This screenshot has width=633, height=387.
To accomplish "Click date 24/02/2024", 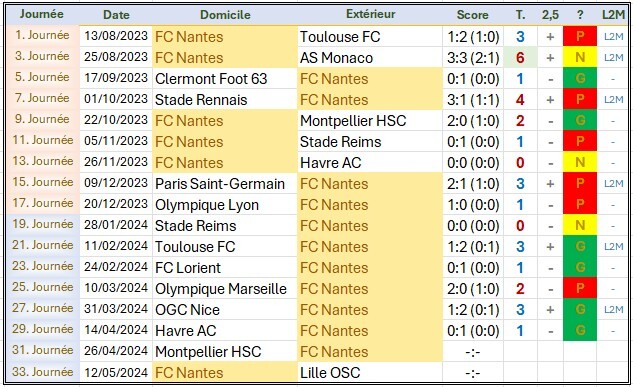I will 116,267.
